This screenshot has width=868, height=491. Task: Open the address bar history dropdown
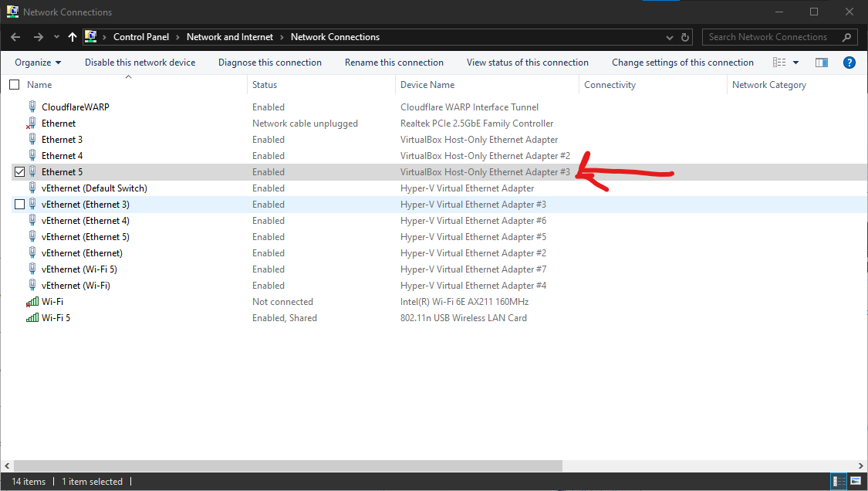pos(669,37)
